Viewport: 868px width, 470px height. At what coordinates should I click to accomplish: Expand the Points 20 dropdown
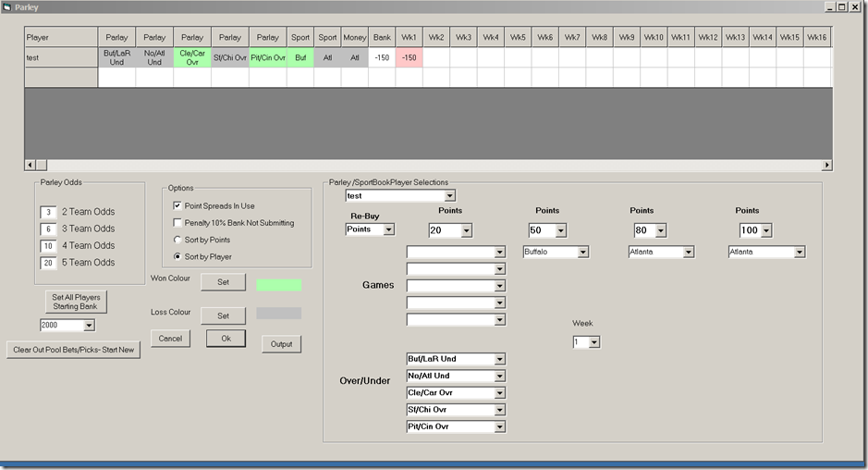click(466, 230)
